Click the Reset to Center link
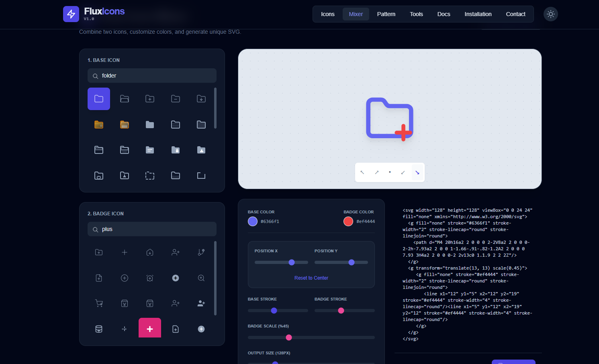 tap(311, 278)
